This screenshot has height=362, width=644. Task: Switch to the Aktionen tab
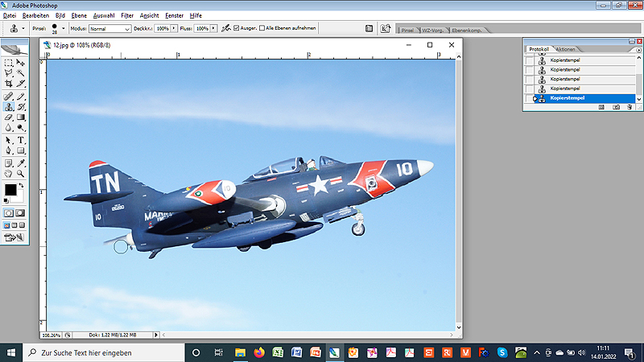click(x=566, y=49)
